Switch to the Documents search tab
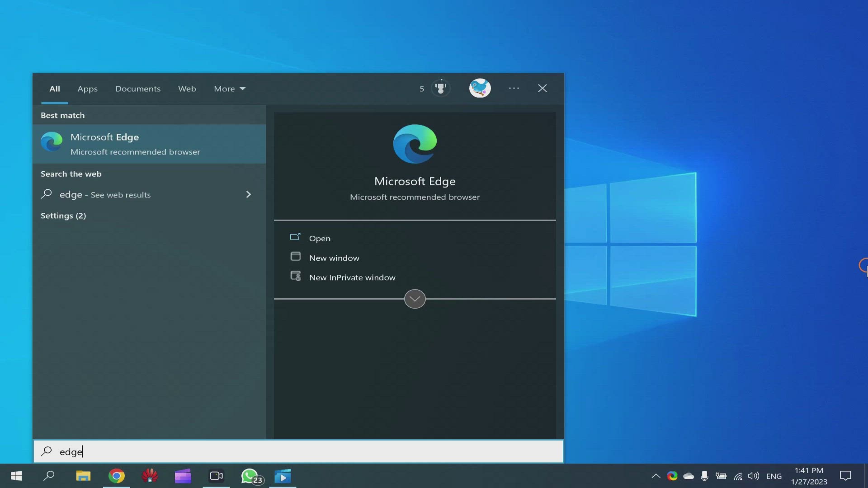868x488 pixels. pos(138,89)
